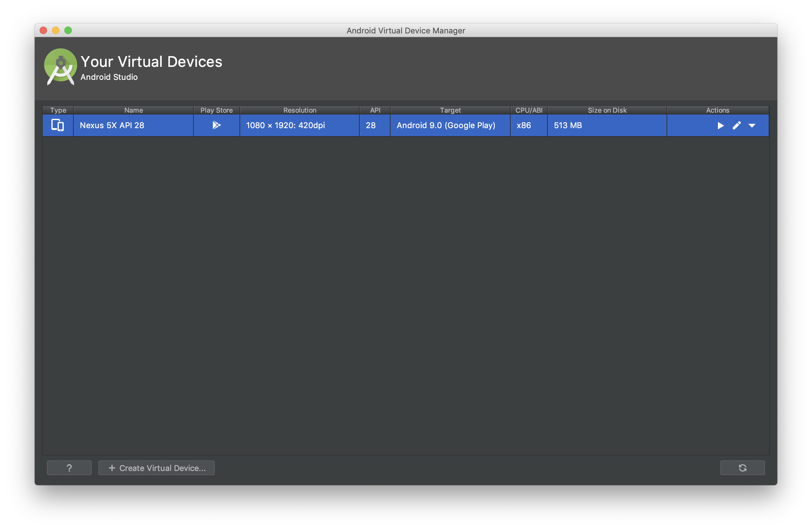This screenshot has width=812, height=531.
Task: Sort by the API column header
Action: tap(375, 110)
